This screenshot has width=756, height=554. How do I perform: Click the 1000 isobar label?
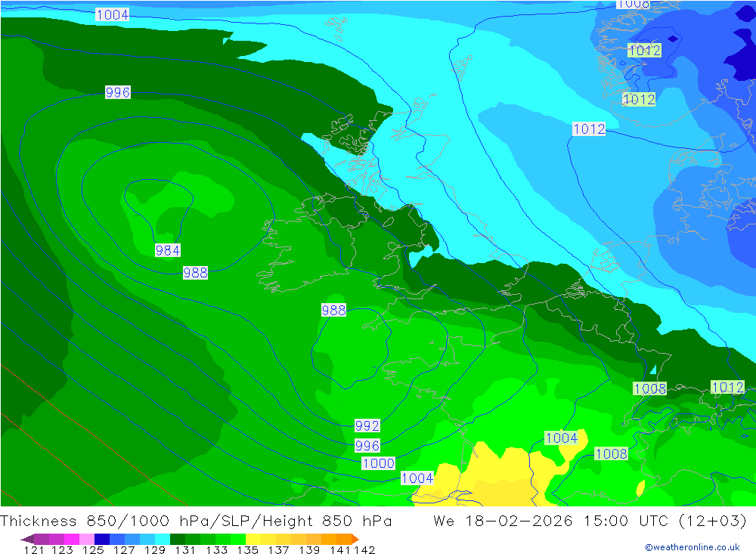pyautogui.click(x=379, y=463)
